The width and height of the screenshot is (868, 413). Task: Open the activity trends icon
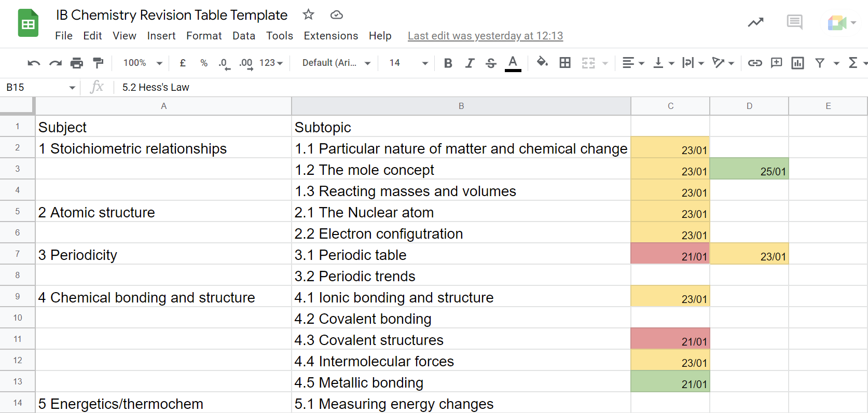[x=755, y=22]
